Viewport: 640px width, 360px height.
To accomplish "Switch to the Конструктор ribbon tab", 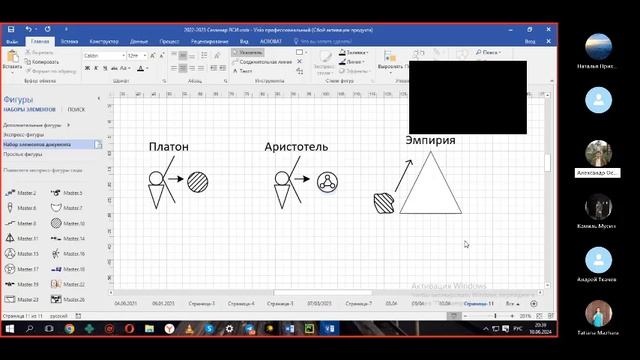I will (104, 42).
